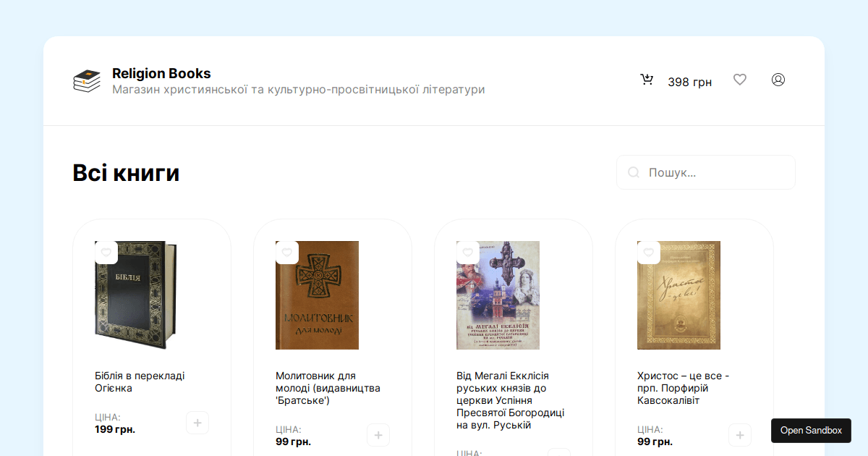Toggle the heart on the Молитовник card
Image resolution: width=868 pixels, height=456 pixels.
pos(286,253)
